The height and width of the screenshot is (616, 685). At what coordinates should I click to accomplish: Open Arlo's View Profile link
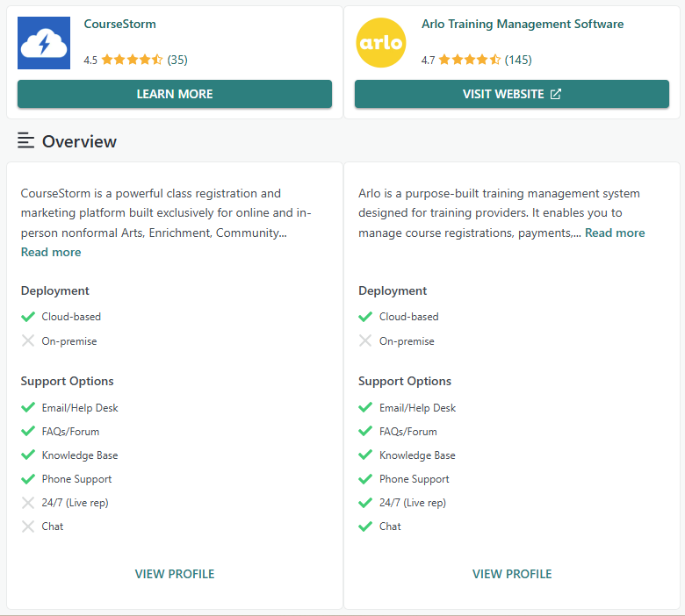point(512,574)
